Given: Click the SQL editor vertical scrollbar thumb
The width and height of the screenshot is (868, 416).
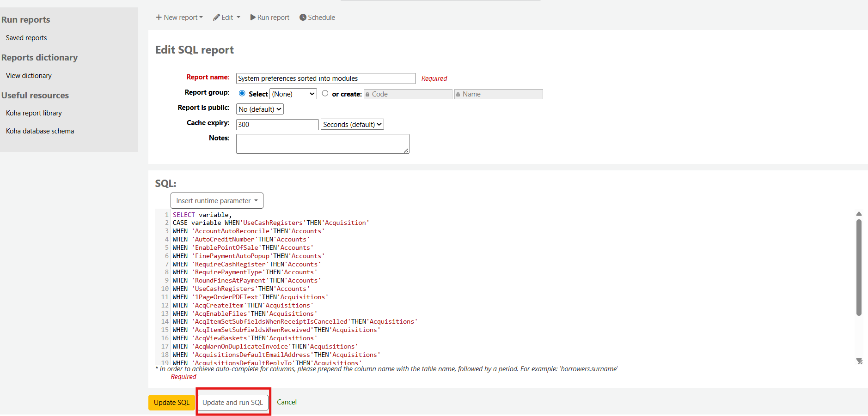Looking at the screenshot, I should (x=859, y=268).
